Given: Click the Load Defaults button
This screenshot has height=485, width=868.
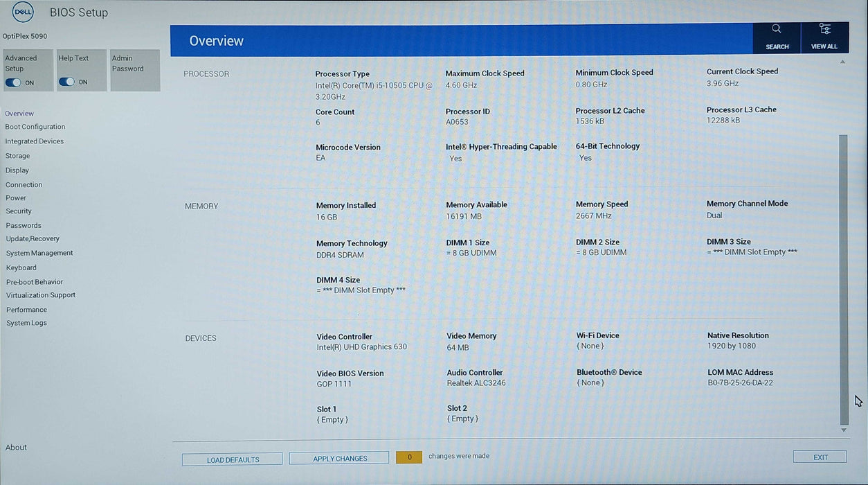Looking at the screenshot, I should click(x=233, y=459).
